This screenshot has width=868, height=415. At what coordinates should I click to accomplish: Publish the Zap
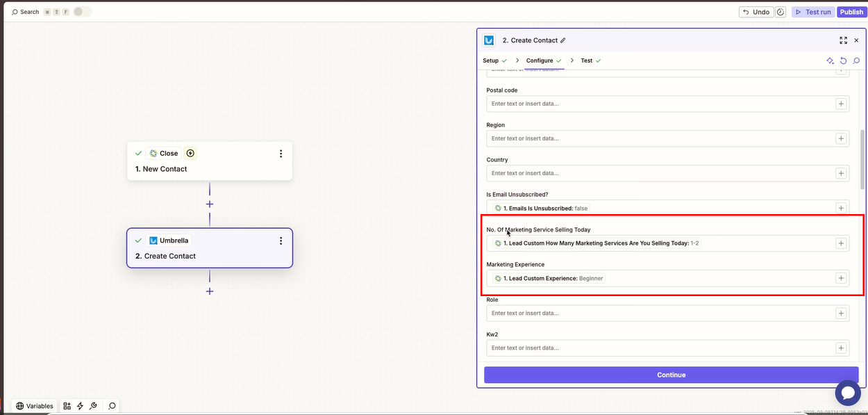(x=851, y=12)
